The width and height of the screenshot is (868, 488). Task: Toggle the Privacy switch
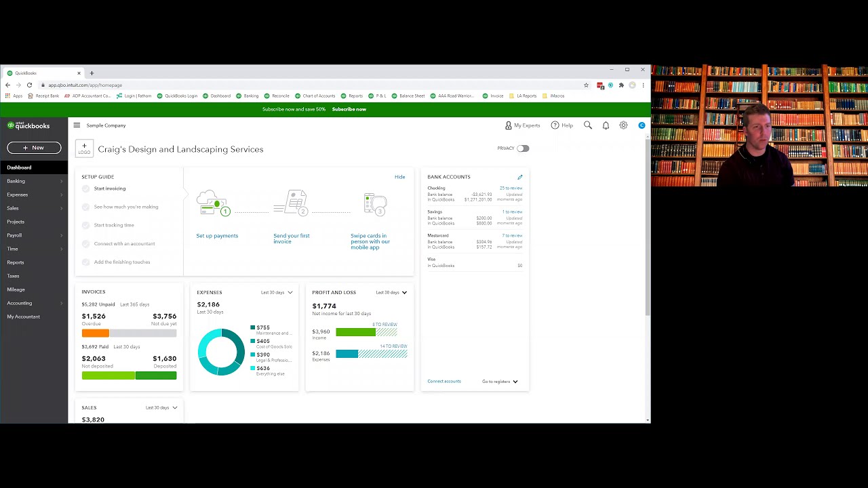click(522, 148)
